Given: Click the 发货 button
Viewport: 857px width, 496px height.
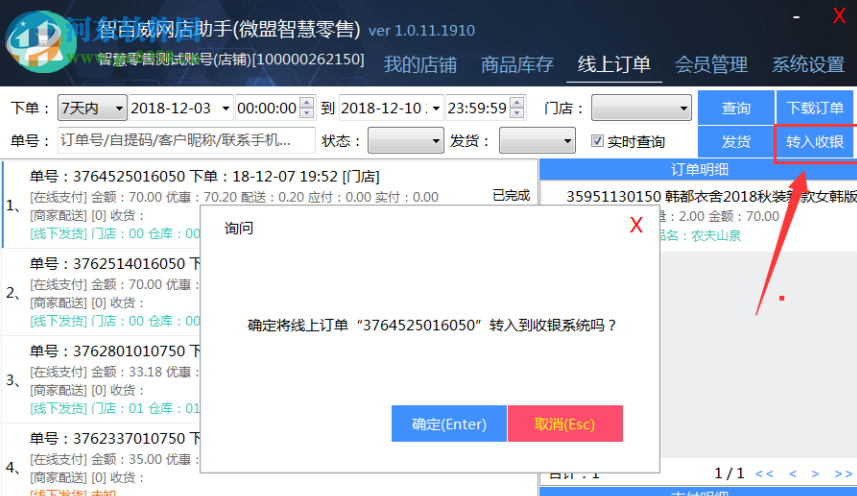Looking at the screenshot, I should pos(736,141).
